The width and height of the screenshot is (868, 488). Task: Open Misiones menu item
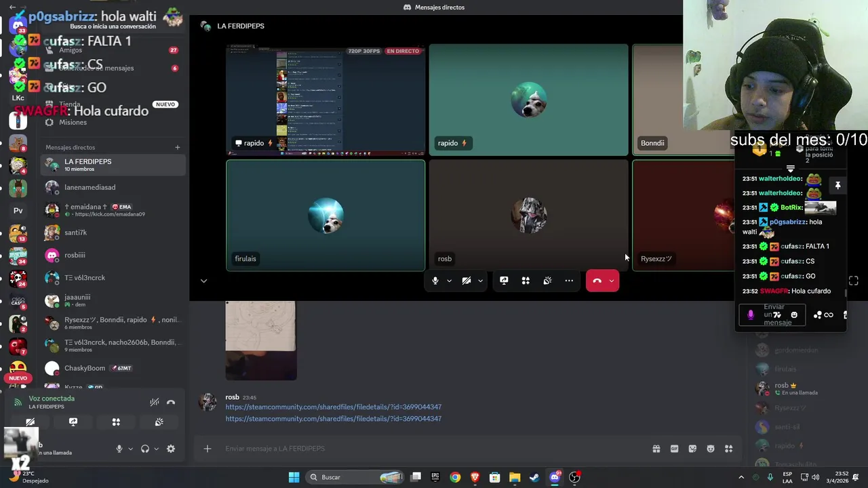pos(113,122)
